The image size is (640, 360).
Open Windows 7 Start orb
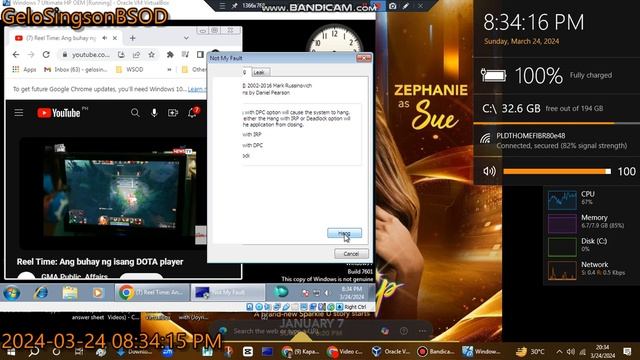pos(11,293)
